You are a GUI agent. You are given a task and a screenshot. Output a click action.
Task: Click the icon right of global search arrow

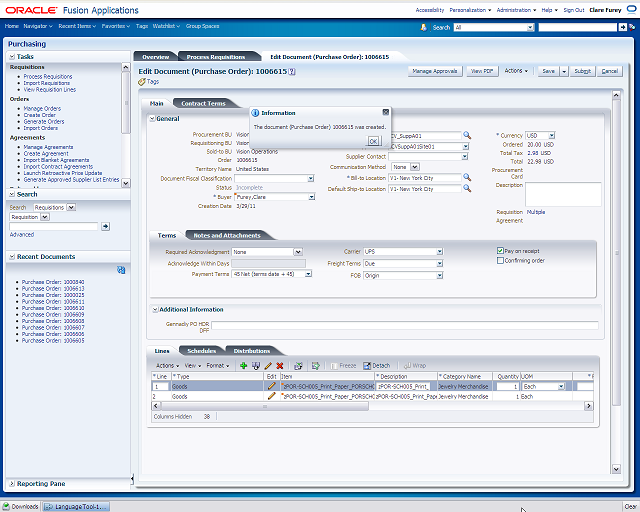click(632, 27)
